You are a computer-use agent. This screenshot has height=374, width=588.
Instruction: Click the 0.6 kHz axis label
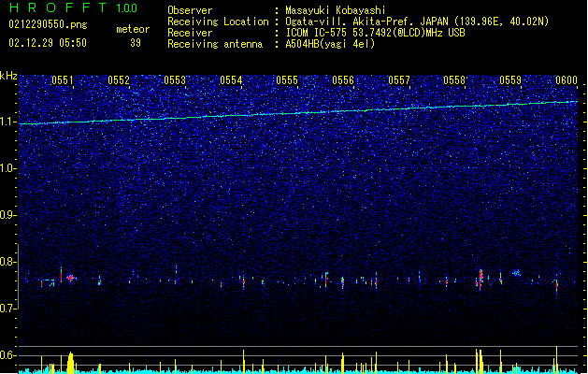[x=8, y=355]
